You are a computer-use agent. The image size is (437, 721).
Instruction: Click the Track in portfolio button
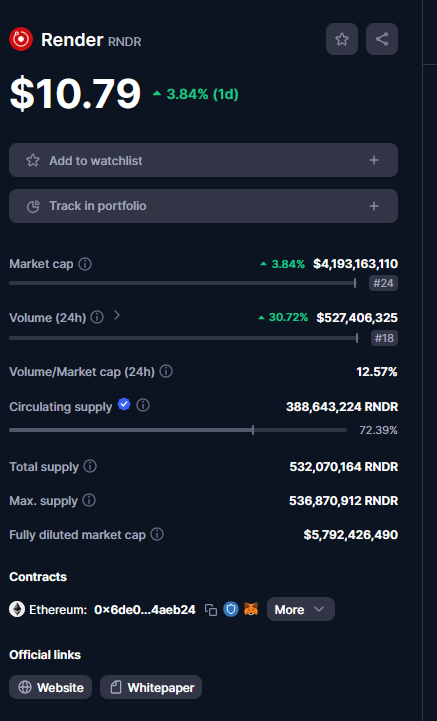(x=203, y=206)
